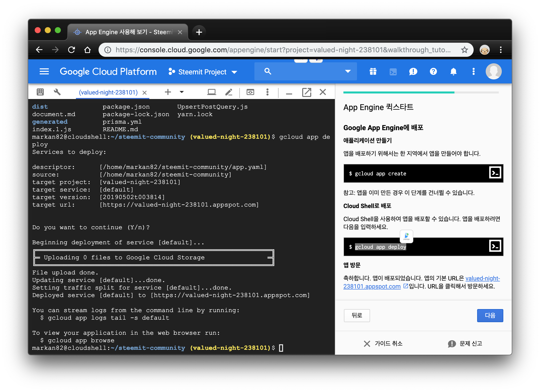540x392 pixels.
Task: Launch the Cloud Shell code editor pencil
Action: click(x=229, y=92)
